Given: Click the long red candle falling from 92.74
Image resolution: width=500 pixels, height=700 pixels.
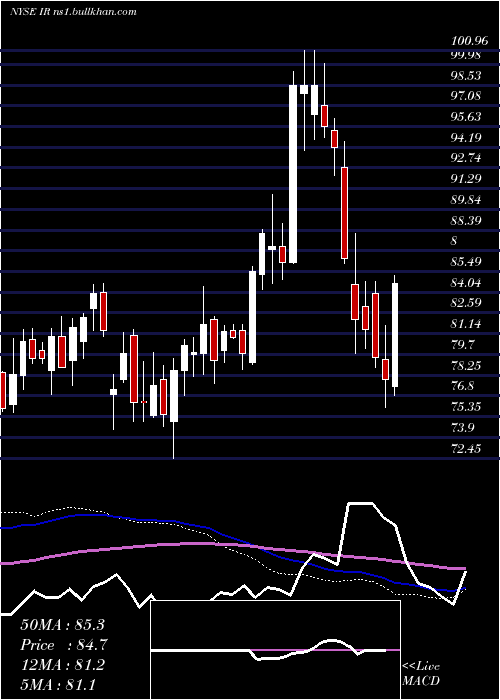Looking at the screenshot, I should point(344,213).
